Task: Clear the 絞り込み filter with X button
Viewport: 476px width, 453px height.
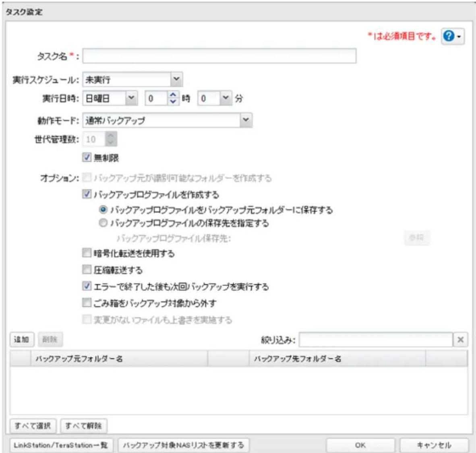Action: (x=460, y=340)
